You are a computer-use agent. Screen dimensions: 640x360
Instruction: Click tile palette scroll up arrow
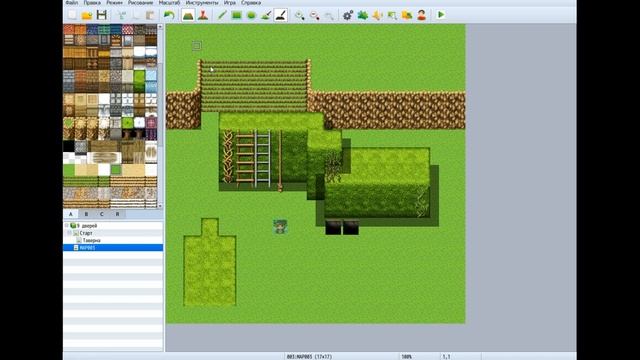coord(160,27)
